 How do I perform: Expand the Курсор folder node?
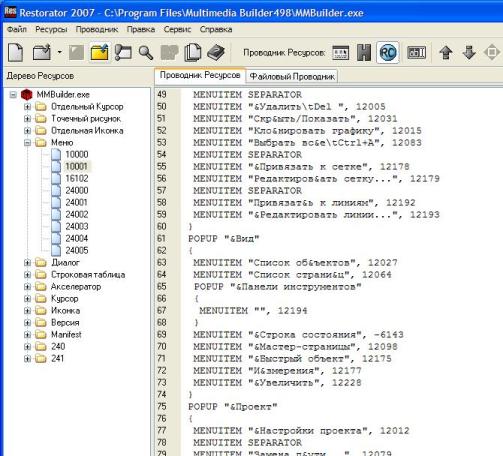[28, 299]
